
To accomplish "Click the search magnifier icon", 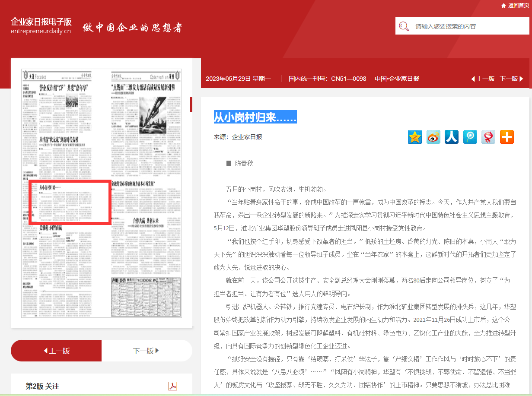I will [404, 26].
